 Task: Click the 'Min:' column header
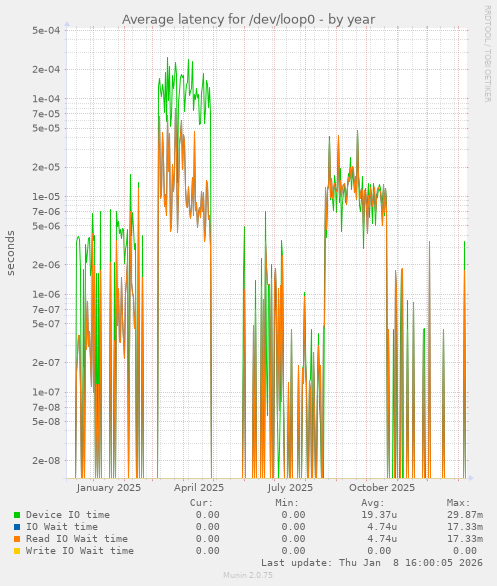(x=287, y=503)
